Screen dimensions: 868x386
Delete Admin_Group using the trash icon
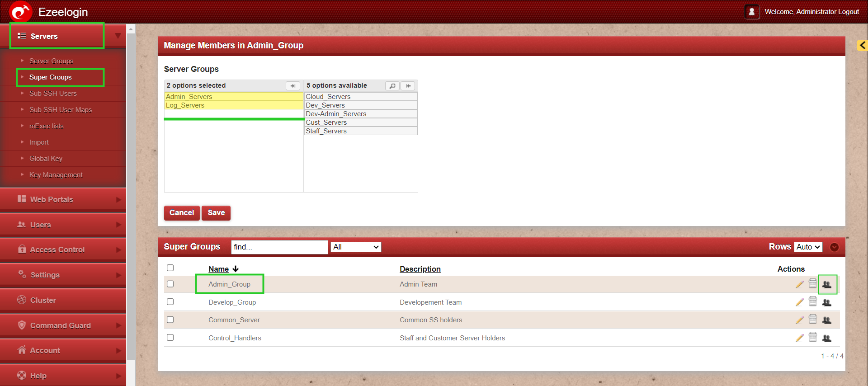(x=813, y=283)
